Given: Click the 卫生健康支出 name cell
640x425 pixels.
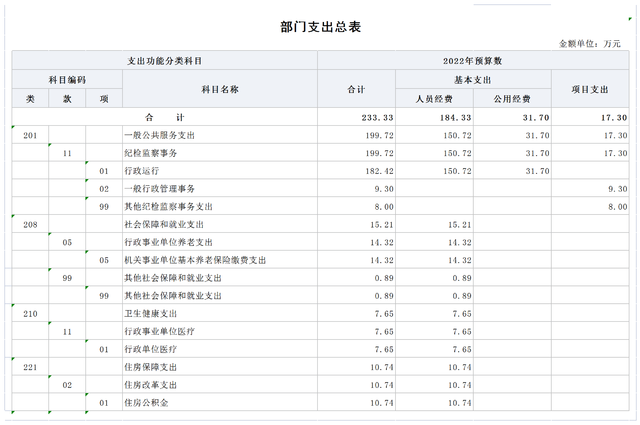Looking at the screenshot, I should coord(150,314).
